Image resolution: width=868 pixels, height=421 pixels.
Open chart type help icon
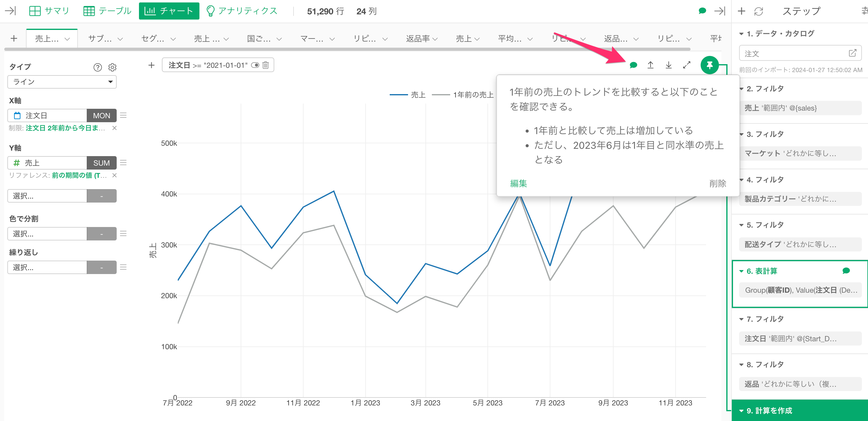click(97, 67)
